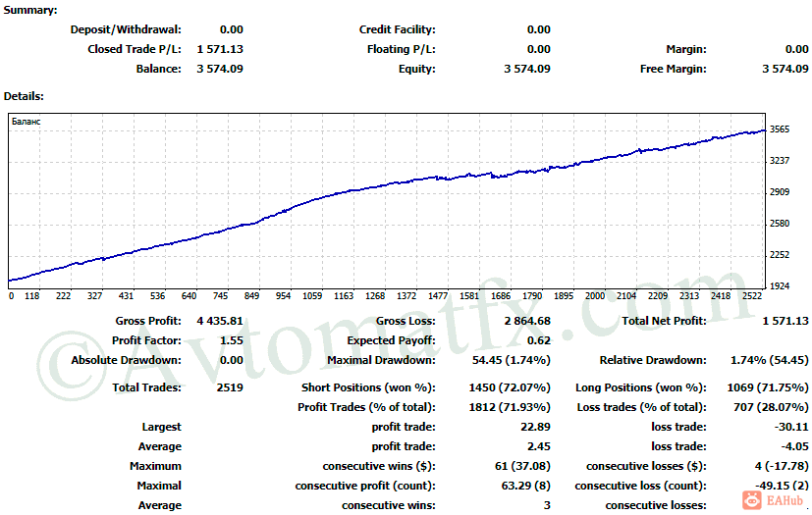This screenshot has height=515, width=812.
Task: Select the 849 horizontal axis tick
Action: [x=251, y=296]
